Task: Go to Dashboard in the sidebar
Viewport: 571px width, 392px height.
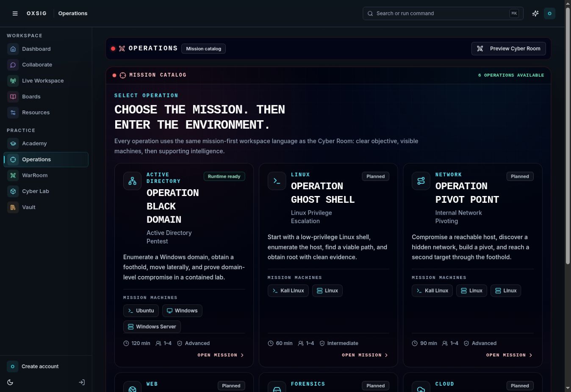Action: point(46,49)
